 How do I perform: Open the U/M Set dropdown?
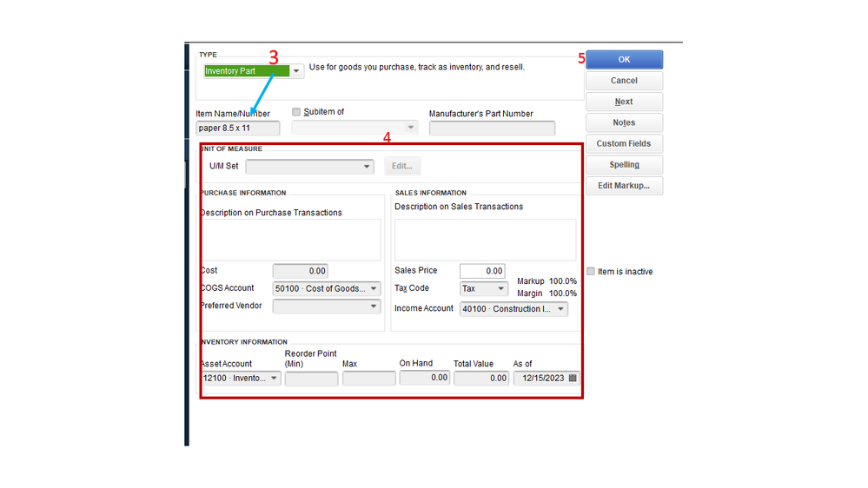367,166
